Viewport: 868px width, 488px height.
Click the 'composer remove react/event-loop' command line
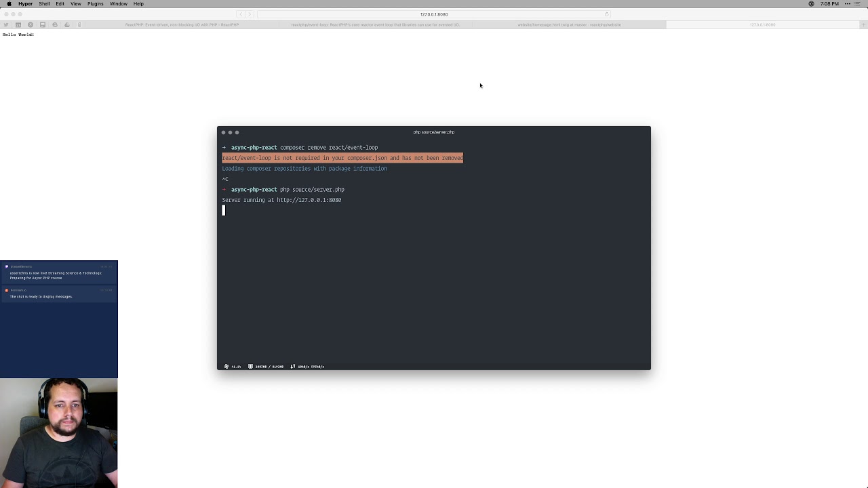pos(329,147)
